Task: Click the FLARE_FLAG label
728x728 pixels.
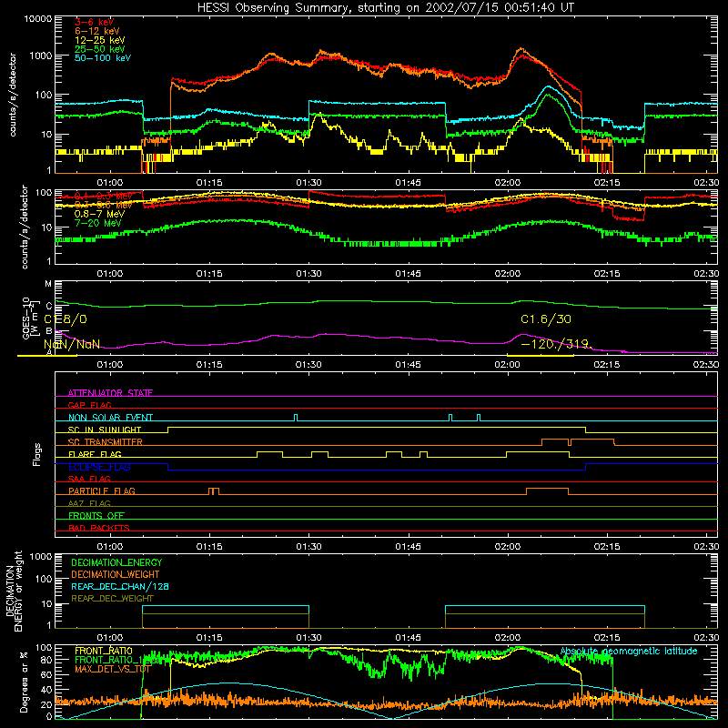Action: click(95, 454)
